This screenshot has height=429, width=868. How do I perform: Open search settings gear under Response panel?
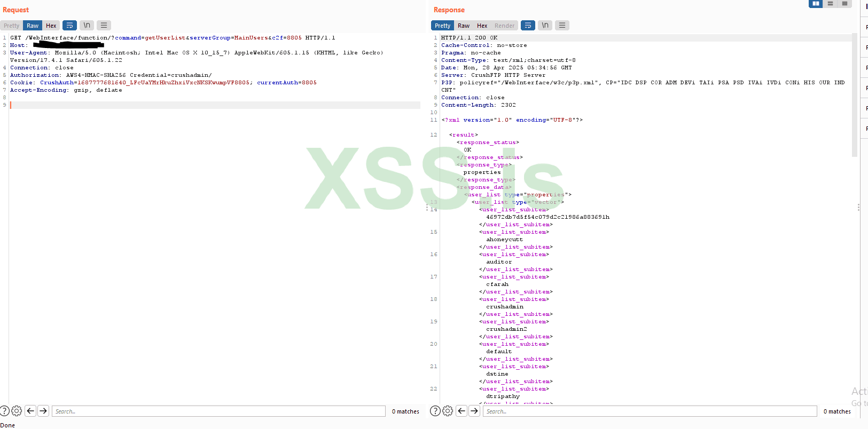pos(448,411)
